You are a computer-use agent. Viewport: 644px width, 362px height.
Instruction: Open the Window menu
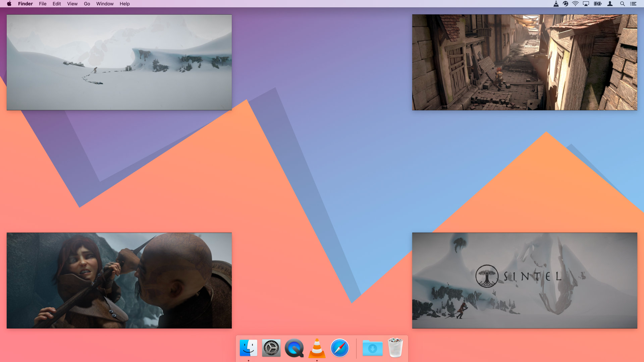pyautogui.click(x=105, y=4)
